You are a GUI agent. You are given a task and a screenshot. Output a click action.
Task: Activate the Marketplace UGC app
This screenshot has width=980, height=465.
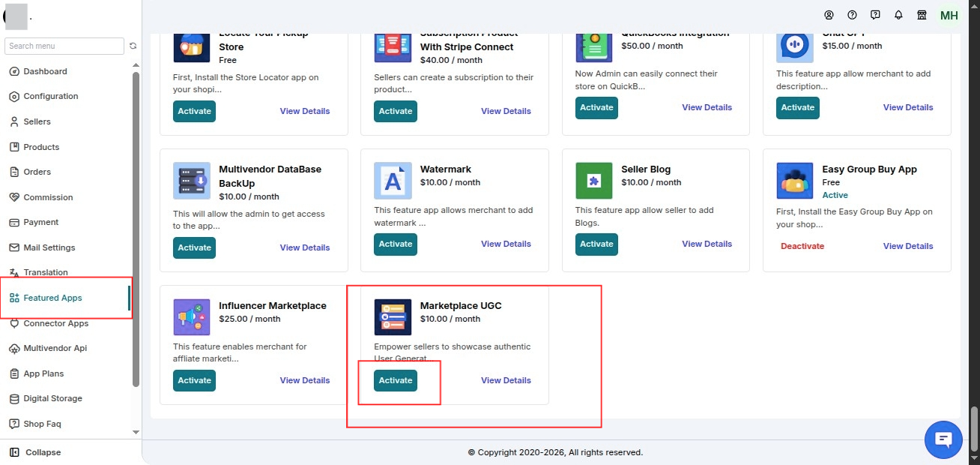click(x=396, y=380)
